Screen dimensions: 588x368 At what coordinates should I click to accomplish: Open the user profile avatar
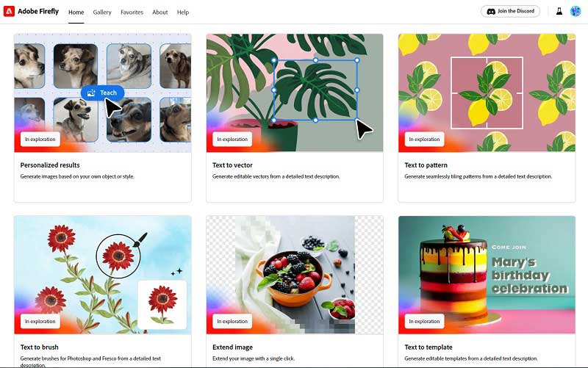point(576,11)
